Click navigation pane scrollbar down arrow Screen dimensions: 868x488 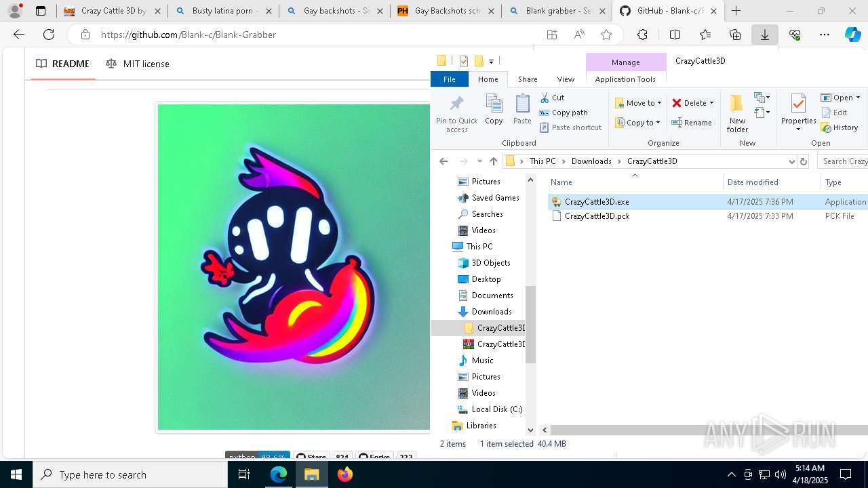pyautogui.click(x=530, y=430)
